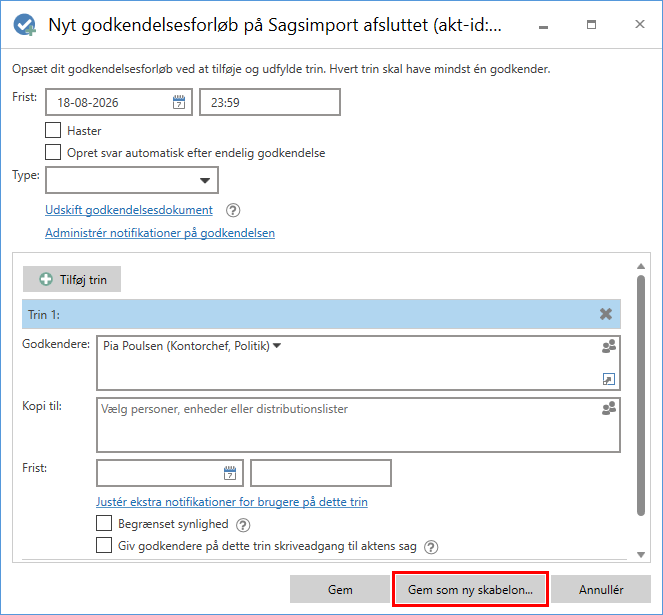Maximize the dialog window
The image size is (663, 615).
pyautogui.click(x=592, y=25)
